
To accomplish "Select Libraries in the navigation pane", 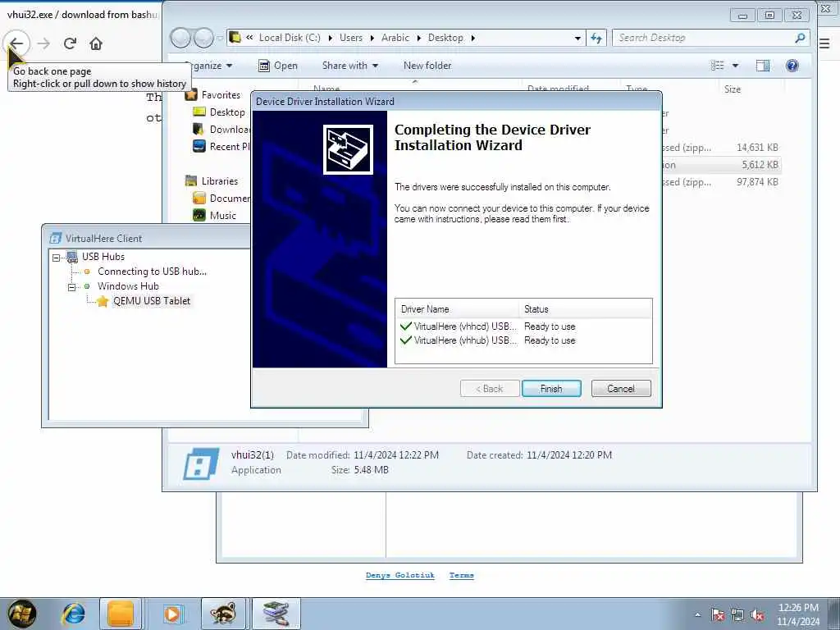I will [x=212, y=180].
